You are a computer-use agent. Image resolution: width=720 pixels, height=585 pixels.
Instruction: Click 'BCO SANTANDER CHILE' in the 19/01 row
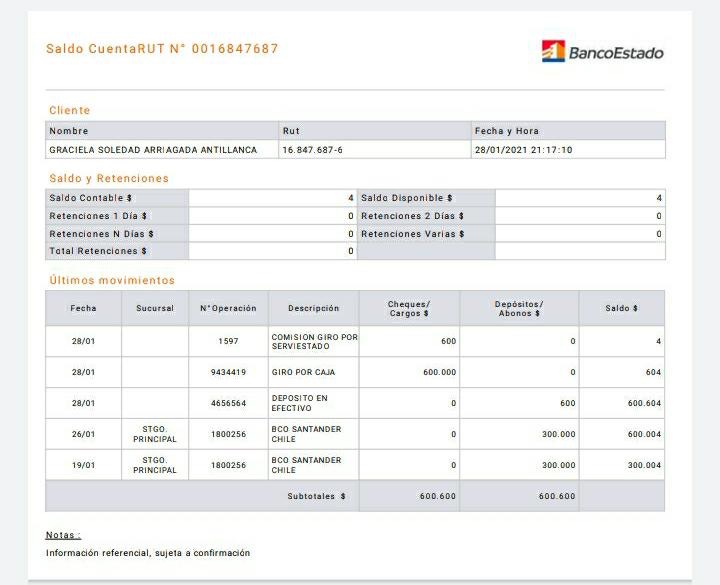pyautogui.click(x=306, y=465)
